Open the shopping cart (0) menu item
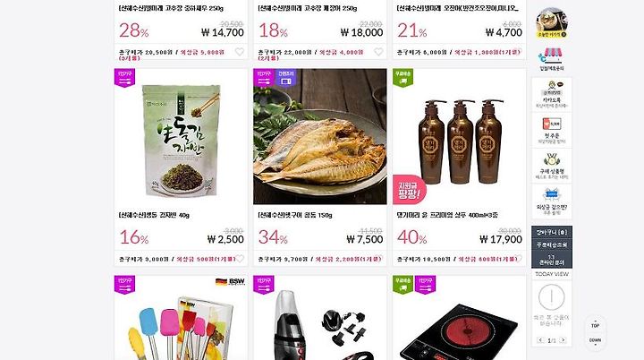 pos(552,232)
